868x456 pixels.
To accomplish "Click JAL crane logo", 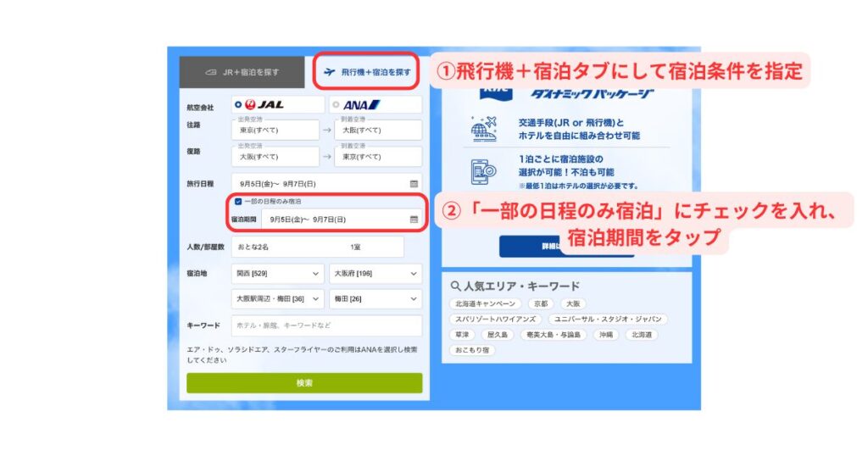I will (x=250, y=104).
